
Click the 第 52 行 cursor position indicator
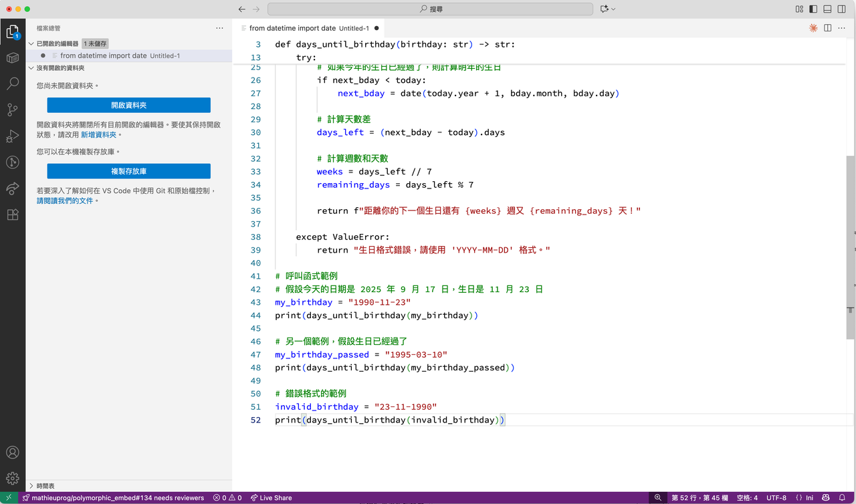698,498
